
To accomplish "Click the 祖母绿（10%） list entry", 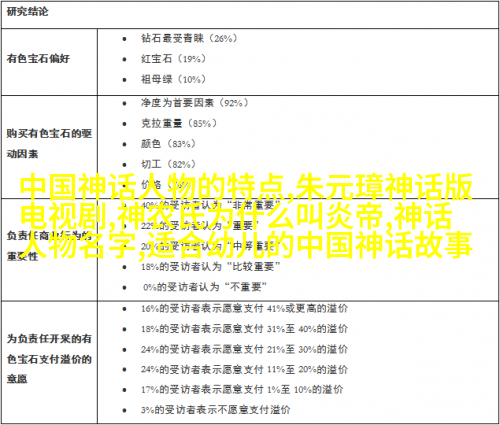I will [x=173, y=79].
